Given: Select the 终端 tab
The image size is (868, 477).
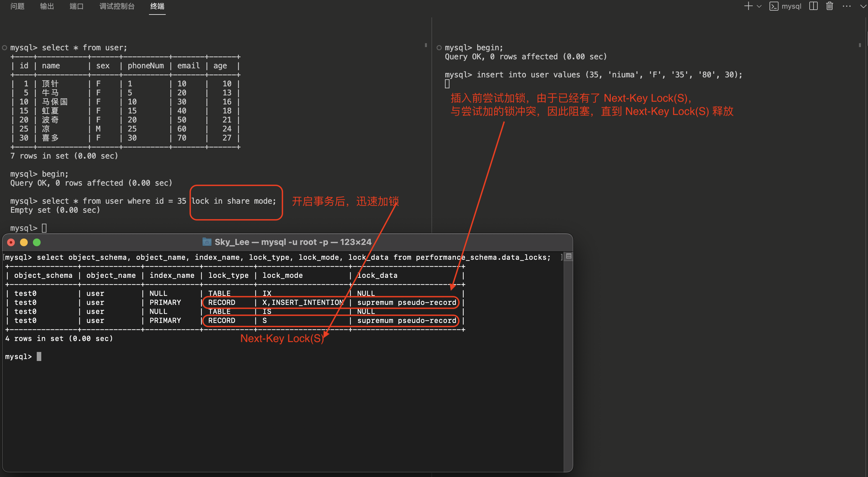Looking at the screenshot, I should pyautogui.click(x=157, y=6).
